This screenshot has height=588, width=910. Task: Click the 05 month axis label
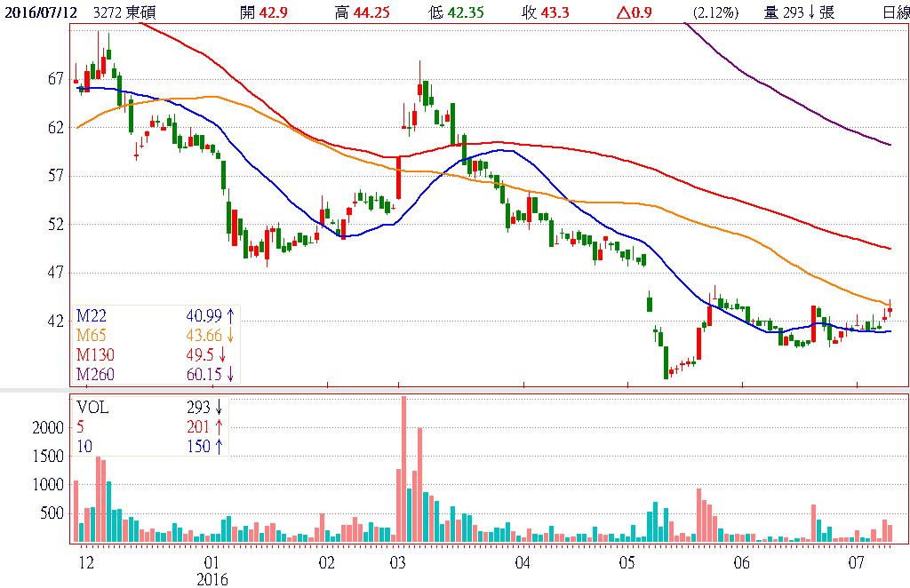[627, 562]
